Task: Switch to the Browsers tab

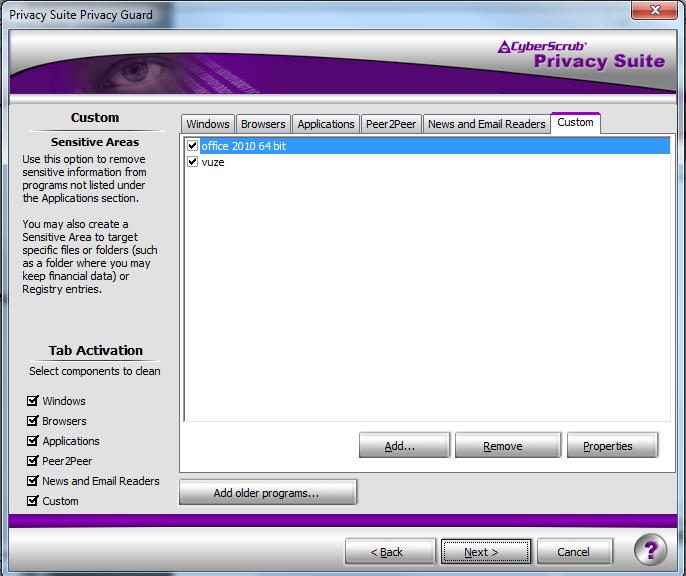Action: tap(263, 124)
